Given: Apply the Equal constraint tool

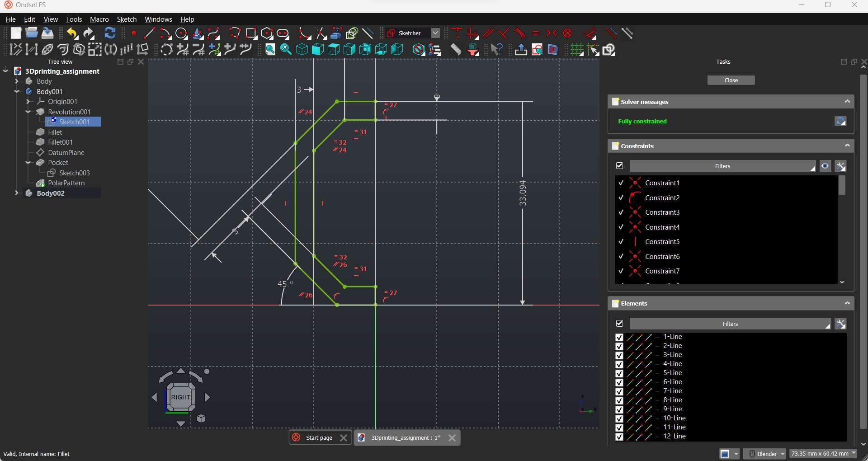Looking at the screenshot, I should click(536, 33).
